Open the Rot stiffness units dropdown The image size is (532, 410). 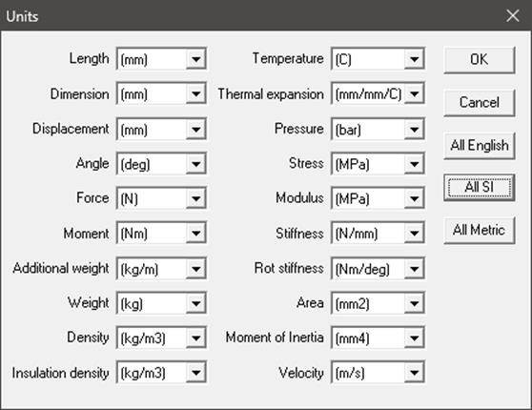(378, 269)
